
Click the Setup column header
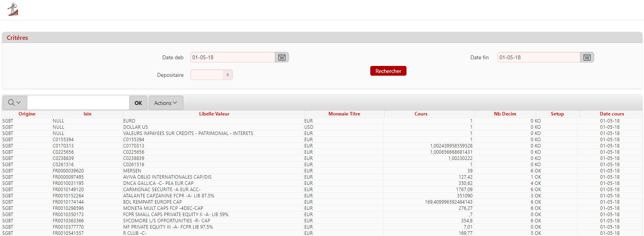[557, 114]
